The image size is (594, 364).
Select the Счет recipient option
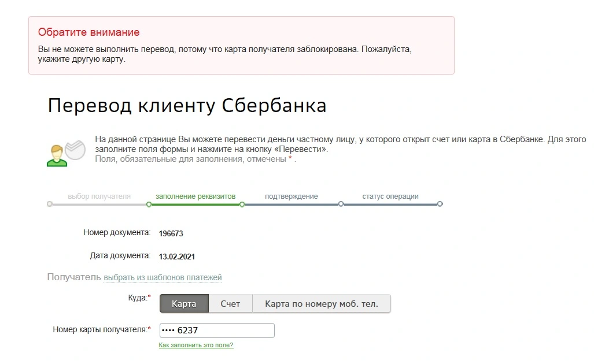tap(230, 303)
